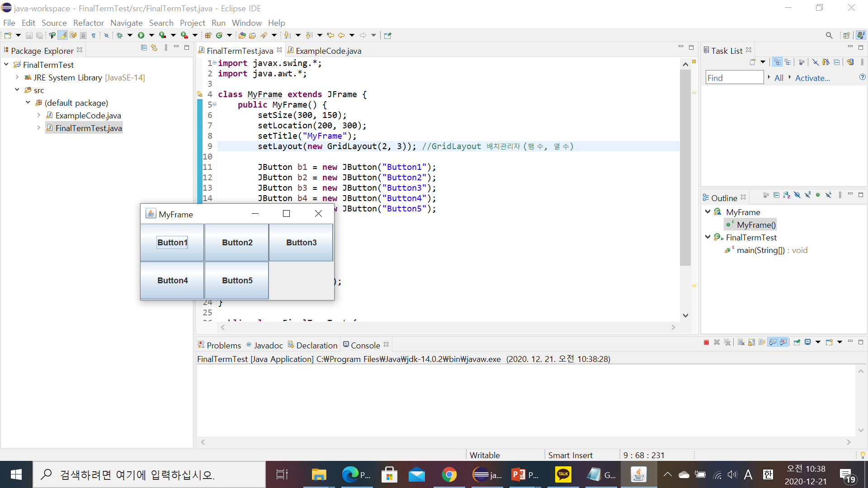Switch to the ExampleCode.java editor tab

[328, 51]
